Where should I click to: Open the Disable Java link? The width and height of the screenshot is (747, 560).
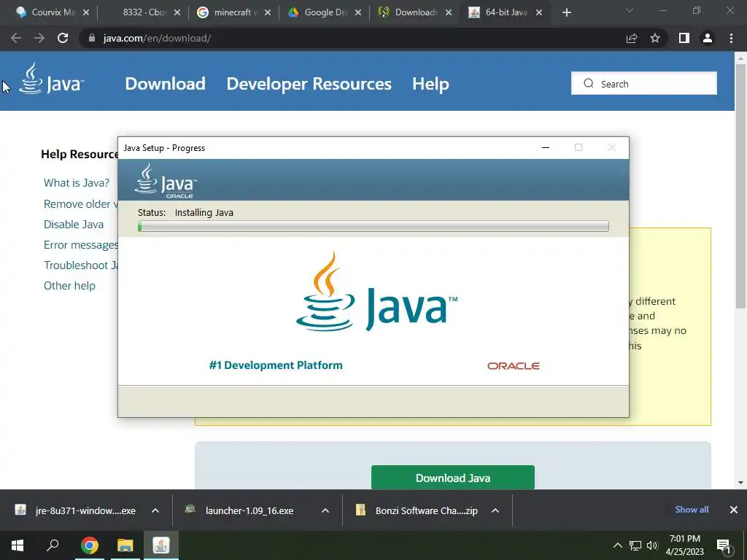click(74, 225)
